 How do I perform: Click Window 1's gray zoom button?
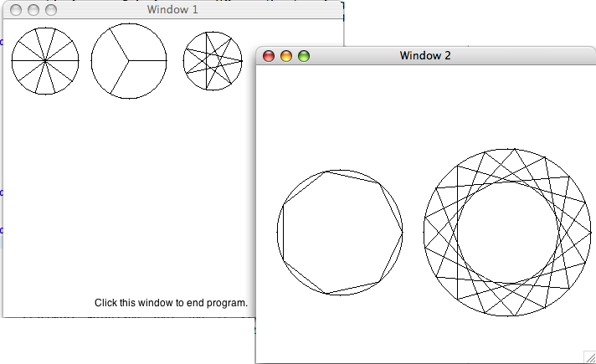click(51, 10)
